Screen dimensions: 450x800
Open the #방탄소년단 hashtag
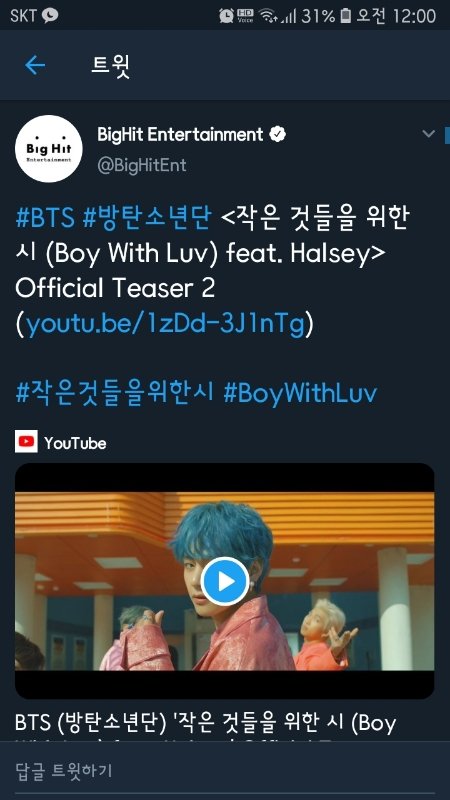click(147, 218)
